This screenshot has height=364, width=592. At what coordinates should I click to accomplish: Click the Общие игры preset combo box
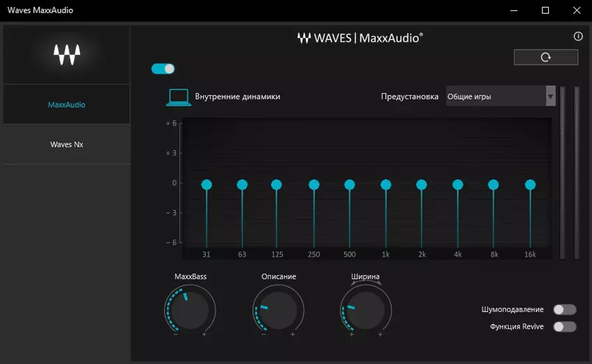click(x=495, y=97)
